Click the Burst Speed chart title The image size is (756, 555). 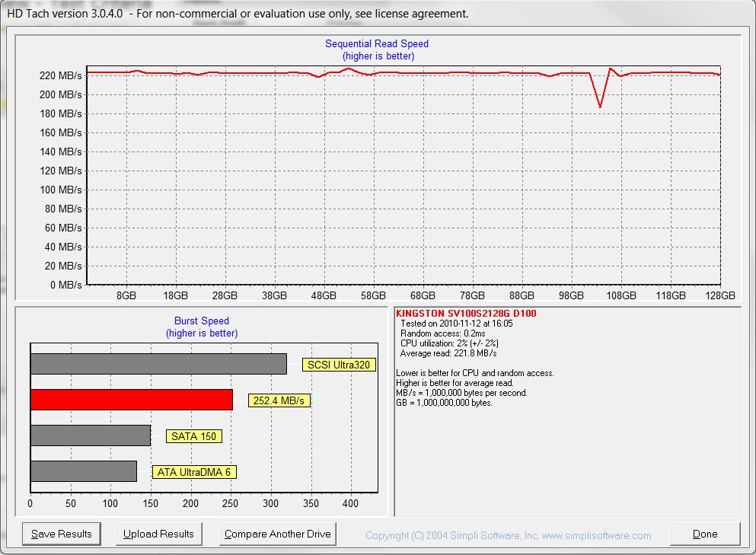201,321
